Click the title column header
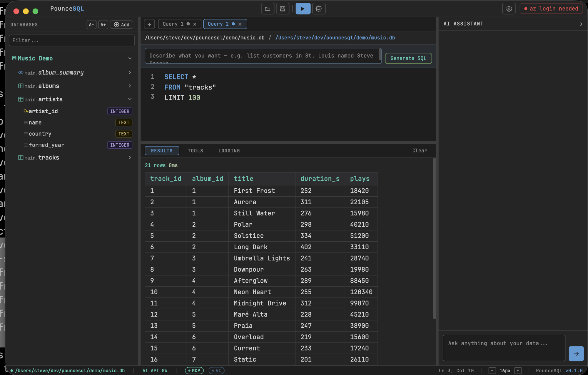588x375 pixels. click(262, 179)
